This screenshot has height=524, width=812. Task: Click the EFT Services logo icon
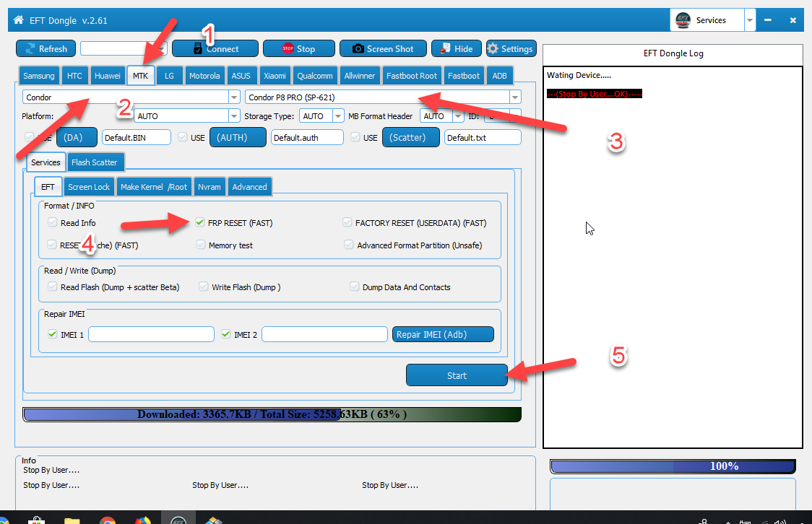coord(683,20)
